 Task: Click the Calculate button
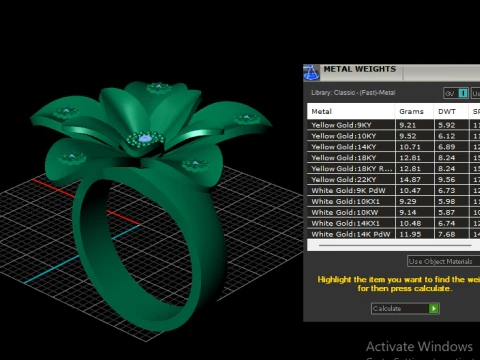click(405, 308)
